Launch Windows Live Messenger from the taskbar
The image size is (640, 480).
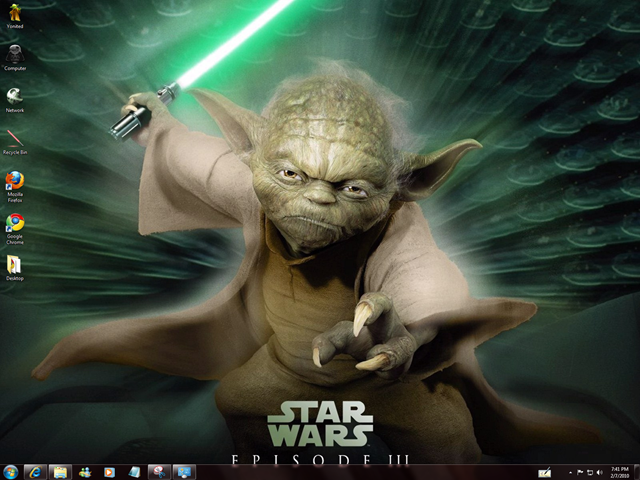[x=85, y=471]
